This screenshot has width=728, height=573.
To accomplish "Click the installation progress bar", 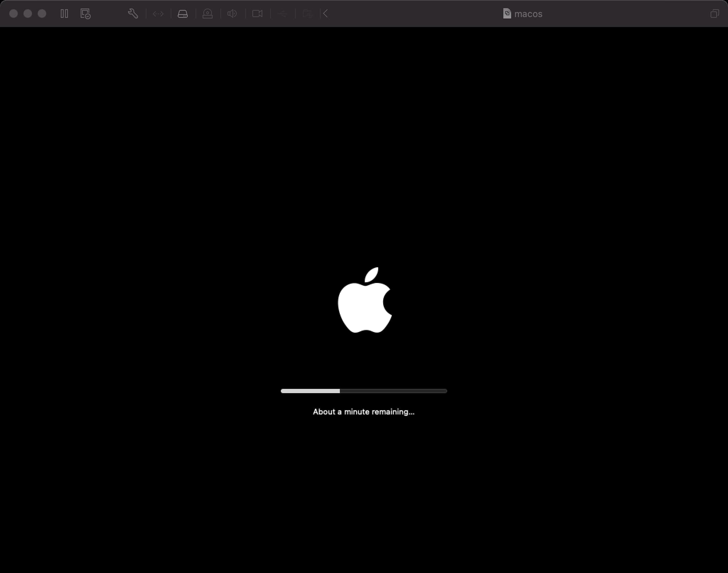I will [x=363, y=391].
